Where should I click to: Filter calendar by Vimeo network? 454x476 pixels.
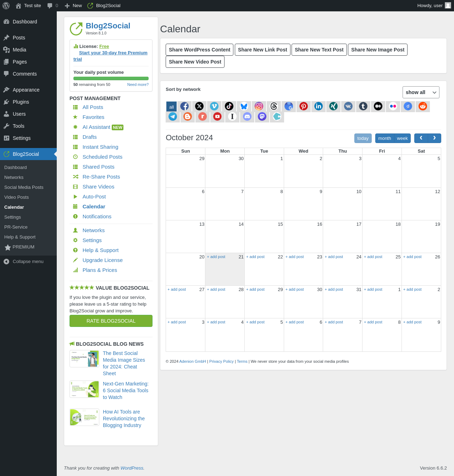click(x=214, y=106)
